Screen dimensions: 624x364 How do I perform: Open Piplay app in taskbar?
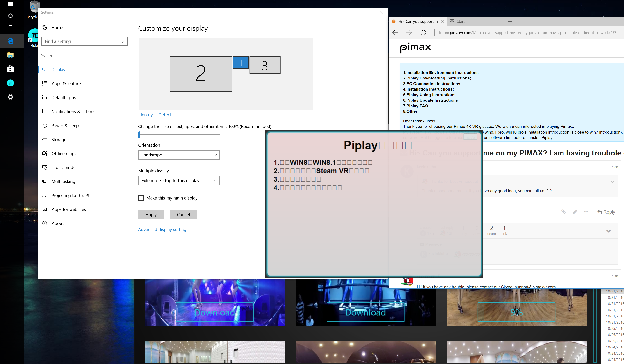click(10, 83)
